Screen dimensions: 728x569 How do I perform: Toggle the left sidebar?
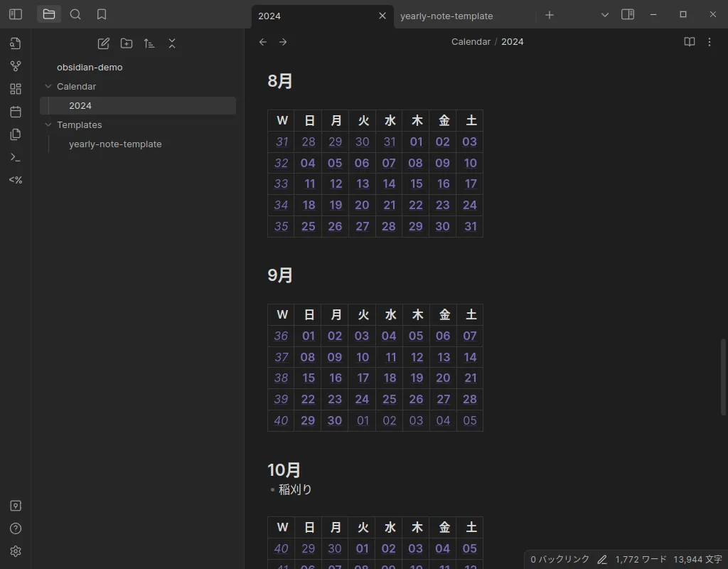click(16, 14)
